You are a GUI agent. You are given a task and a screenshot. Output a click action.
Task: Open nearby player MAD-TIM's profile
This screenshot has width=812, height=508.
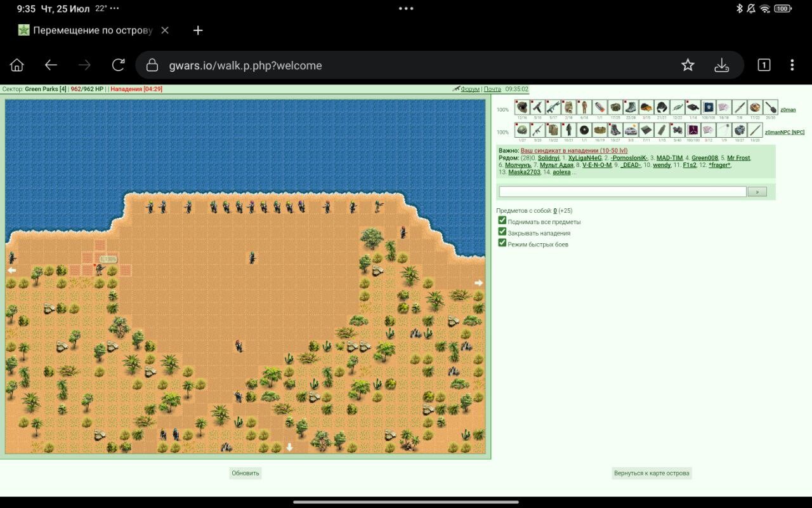[670, 157]
